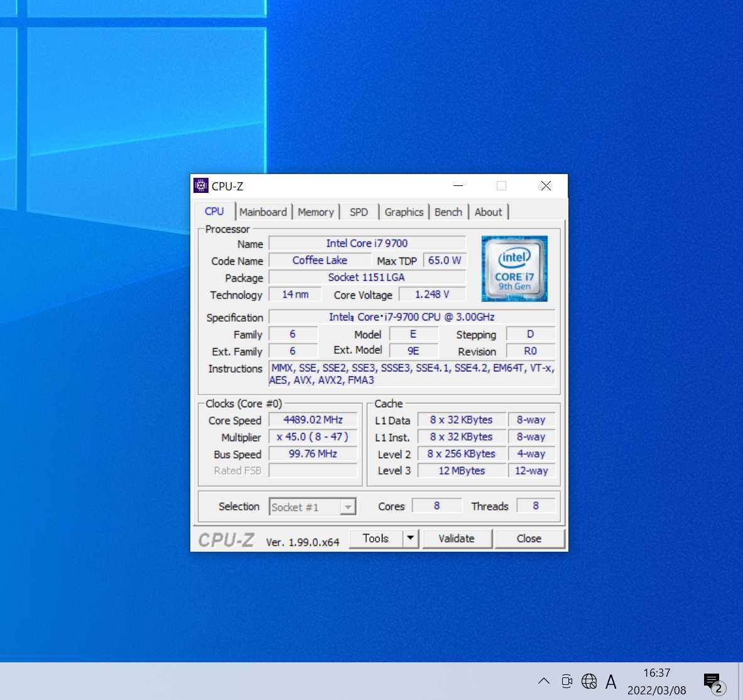Click the CPU-Z app icon in title bar
Image resolution: width=743 pixels, height=700 pixels.
[x=201, y=186]
